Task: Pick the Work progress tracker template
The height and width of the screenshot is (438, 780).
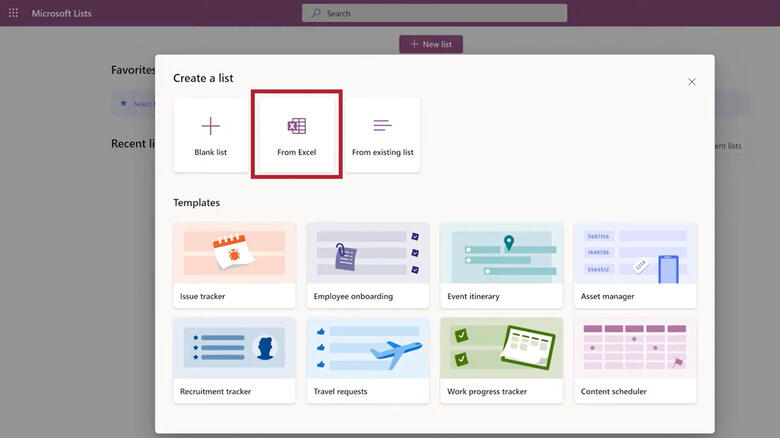Action: tap(501, 359)
